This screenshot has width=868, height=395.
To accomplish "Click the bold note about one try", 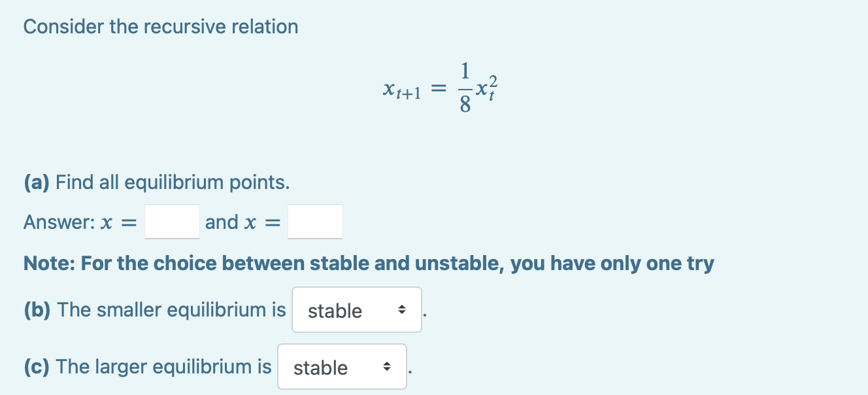I will [x=368, y=263].
